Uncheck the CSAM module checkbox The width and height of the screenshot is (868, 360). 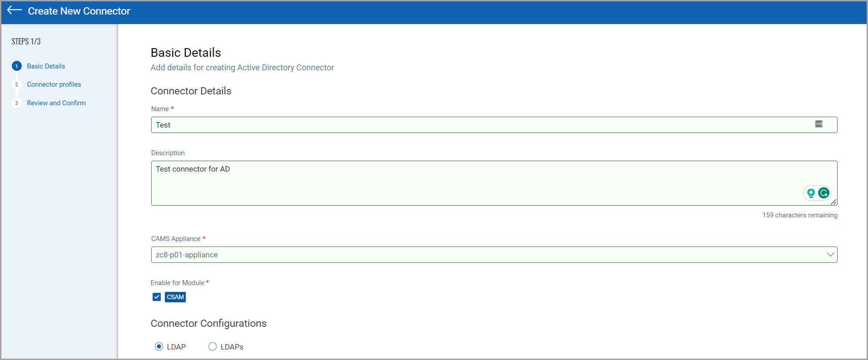tap(157, 297)
